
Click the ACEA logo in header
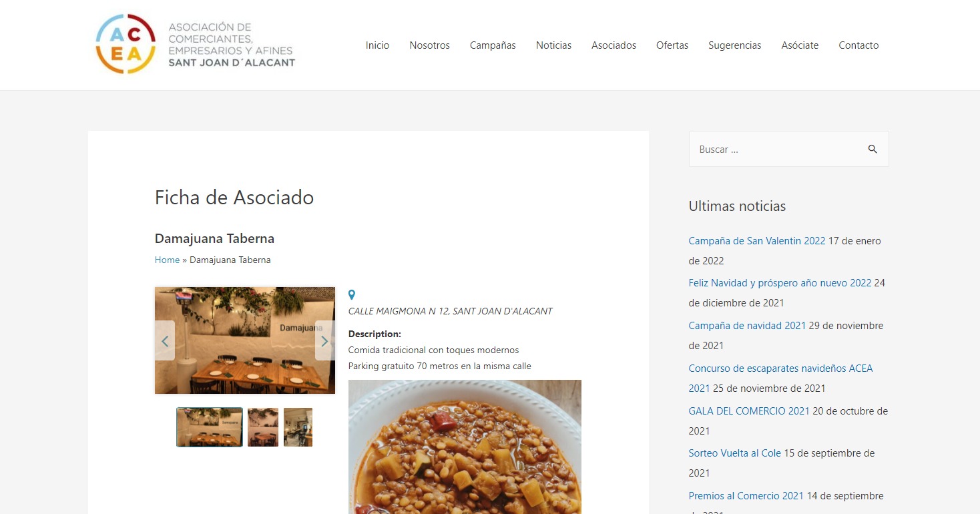pos(196,44)
